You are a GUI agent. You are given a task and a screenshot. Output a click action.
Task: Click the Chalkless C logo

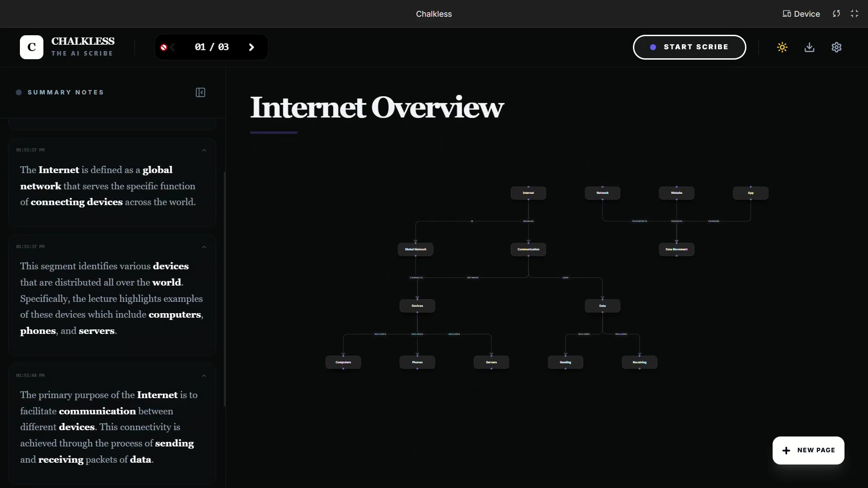pyautogui.click(x=32, y=47)
